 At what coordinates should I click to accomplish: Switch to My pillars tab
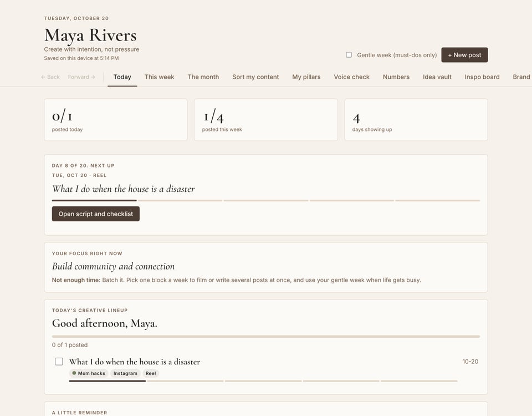pos(306,77)
